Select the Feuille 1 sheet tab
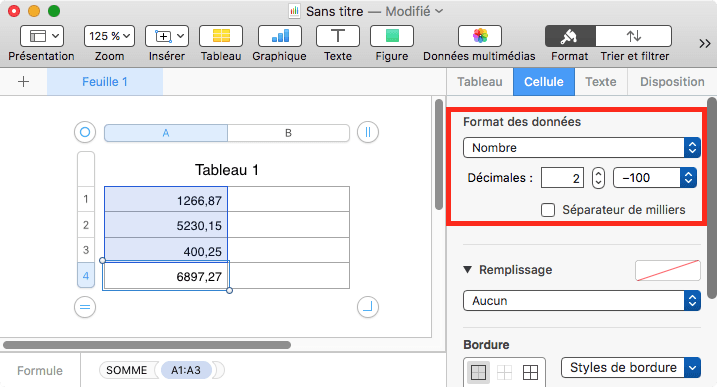 pyautogui.click(x=105, y=82)
